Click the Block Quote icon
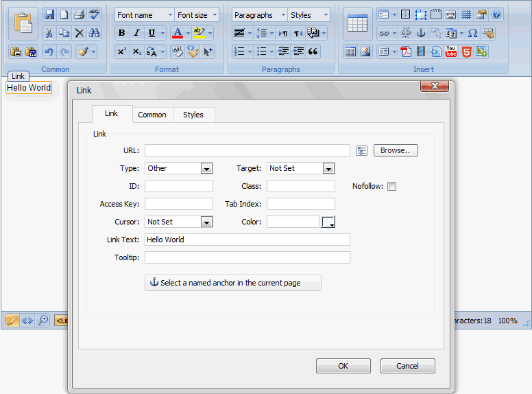The width and height of the screenshot is (532, 394). click(313, 51)
